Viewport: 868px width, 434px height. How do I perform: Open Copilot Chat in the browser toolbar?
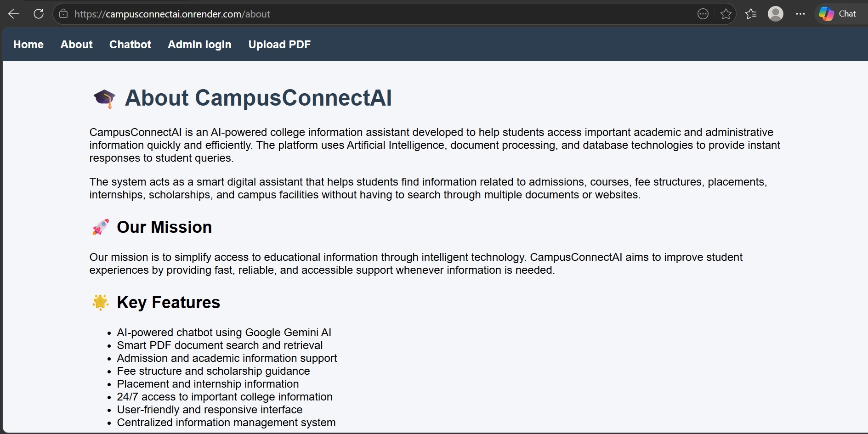pyautogui.click(x=838, y=14)
